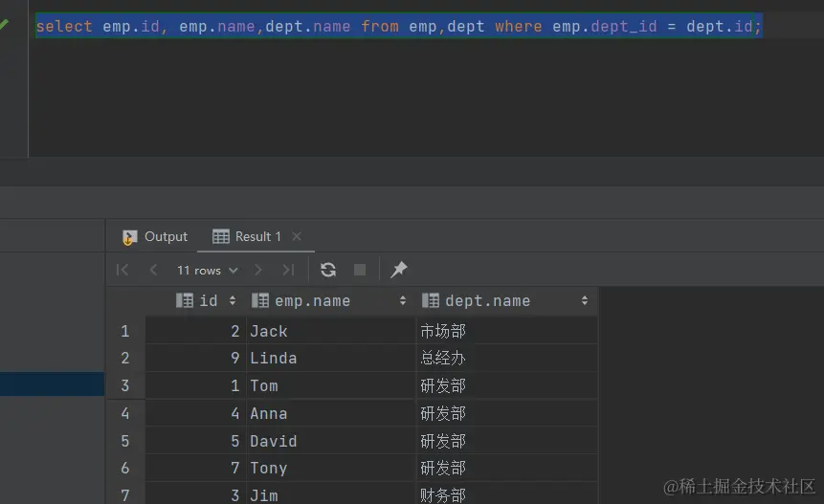This screenshot has width=824, height=504.
Task: Select the 市场部 department cell
Action: click(507, 331)
